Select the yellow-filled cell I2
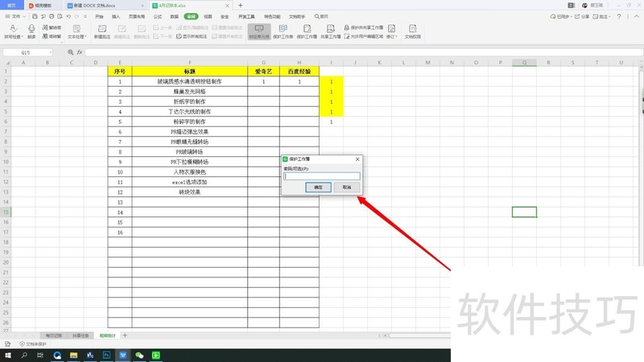 [331, 81]
